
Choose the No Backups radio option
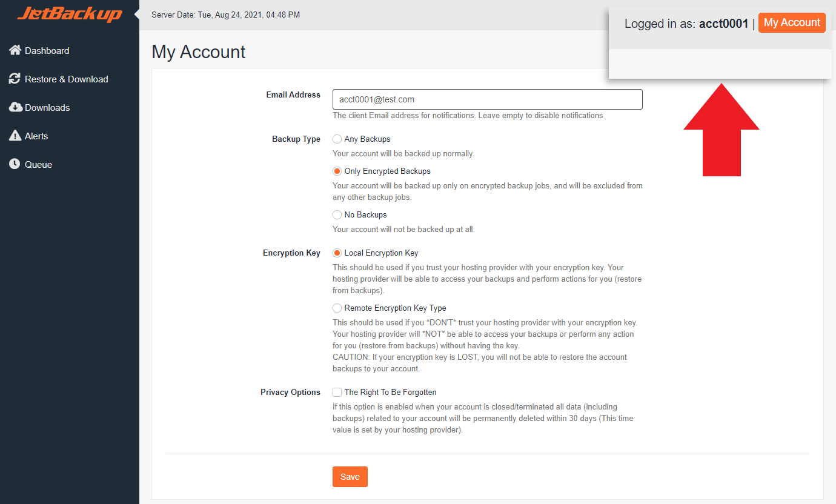[337, 215]
